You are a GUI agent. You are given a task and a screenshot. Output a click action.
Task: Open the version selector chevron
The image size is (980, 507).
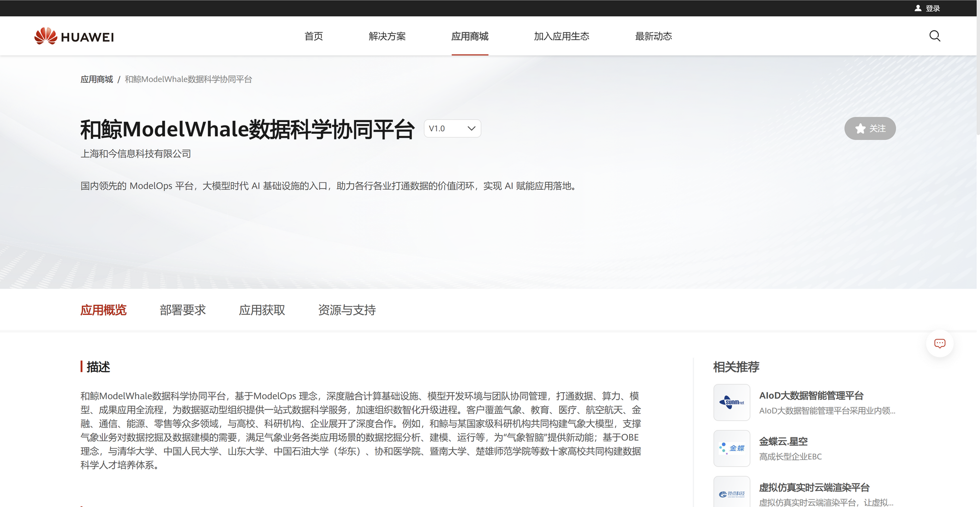[471, 128]
